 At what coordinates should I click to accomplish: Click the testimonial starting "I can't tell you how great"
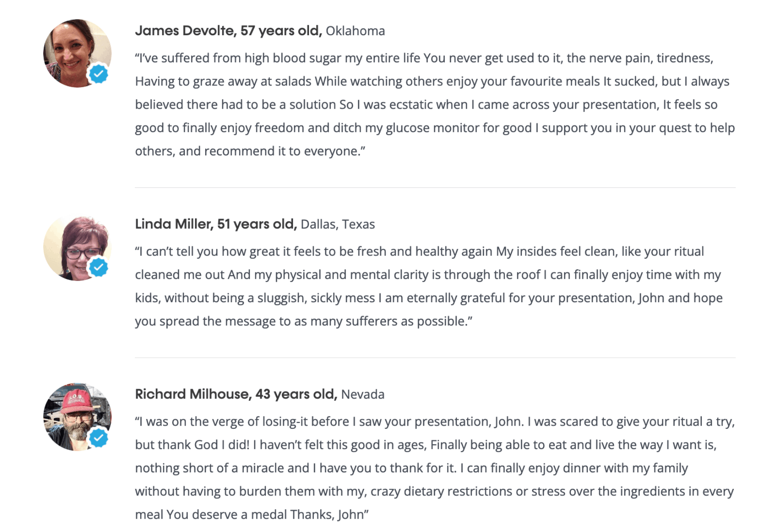[x=429, y=286]
